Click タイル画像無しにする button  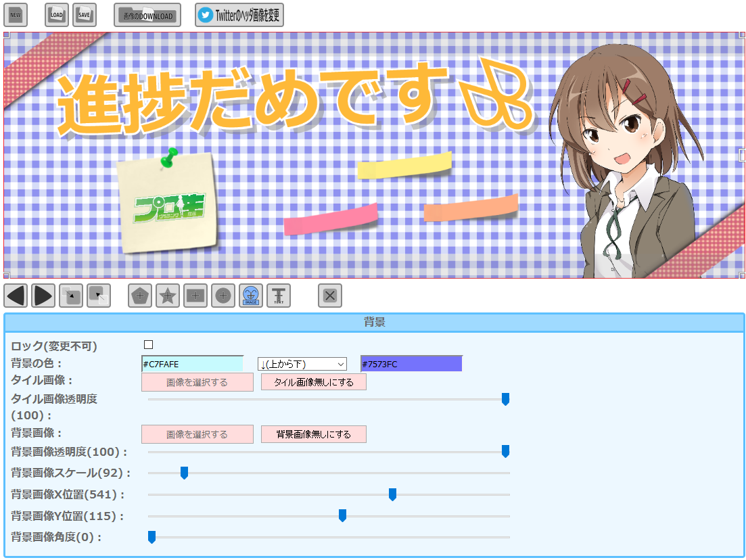pos(314,382)
